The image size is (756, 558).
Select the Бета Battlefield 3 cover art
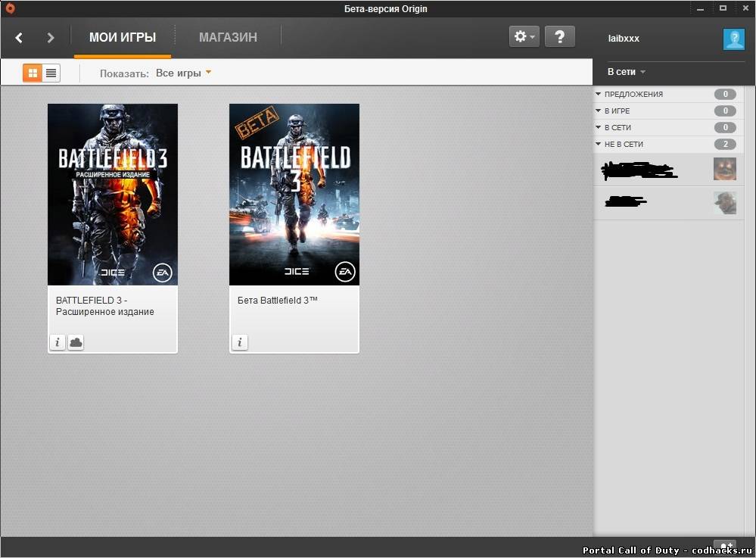tap(294, 195)
